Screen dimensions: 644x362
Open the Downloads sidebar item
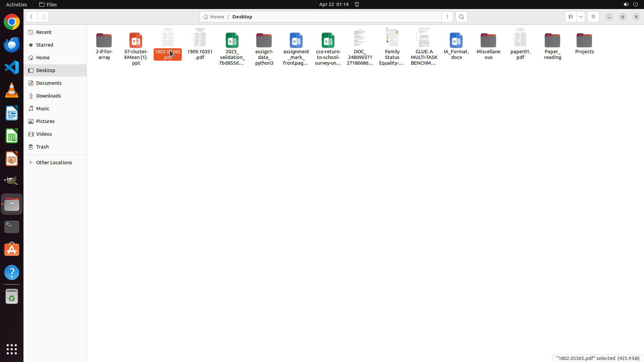pos(49,96)
